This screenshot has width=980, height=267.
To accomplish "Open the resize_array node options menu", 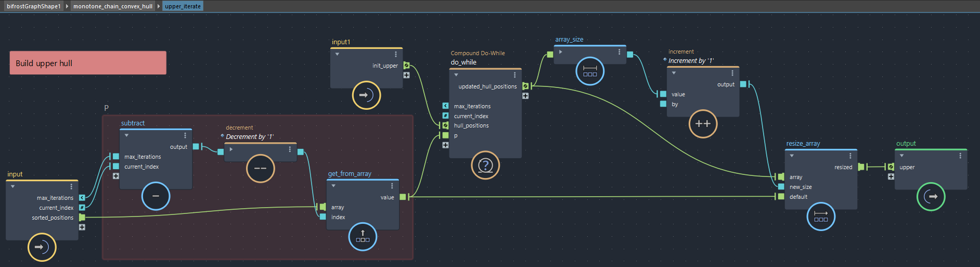I will click(850, 156).
